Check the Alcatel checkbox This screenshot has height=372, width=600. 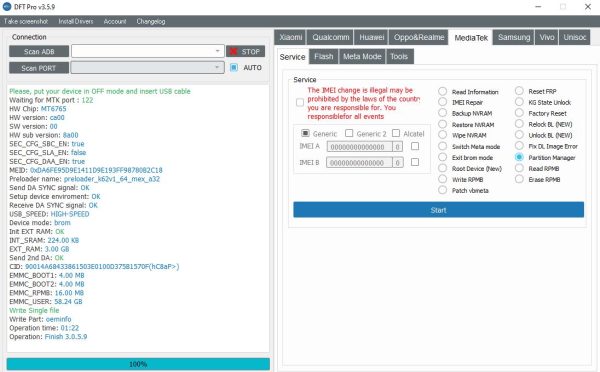[396, 133]
